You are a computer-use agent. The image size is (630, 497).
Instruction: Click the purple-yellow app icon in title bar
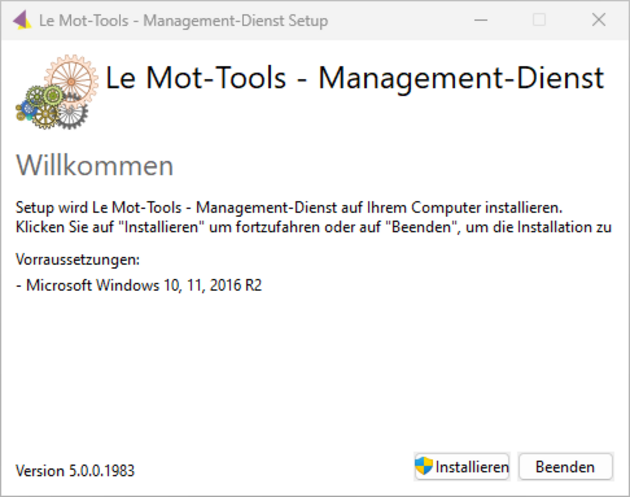point(22,20)
